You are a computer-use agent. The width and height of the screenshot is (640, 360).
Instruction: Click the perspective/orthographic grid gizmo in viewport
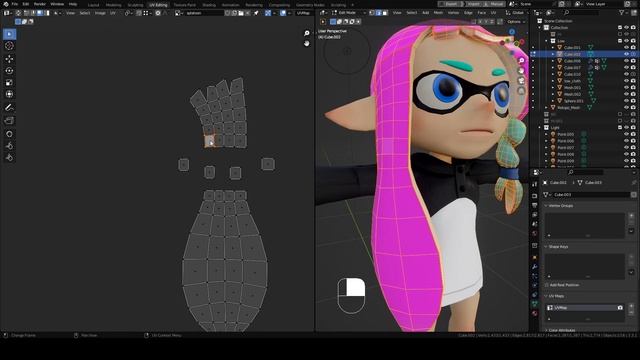[521, 91]
